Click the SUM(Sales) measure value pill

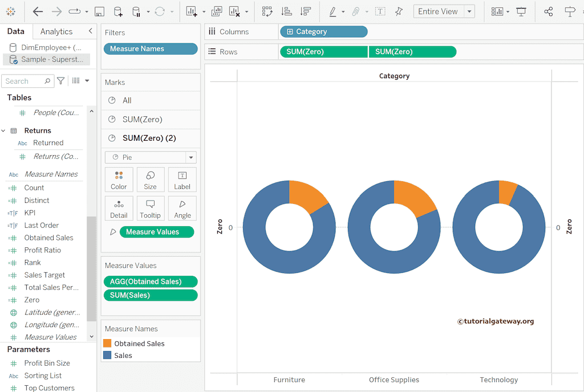point(151,295)
